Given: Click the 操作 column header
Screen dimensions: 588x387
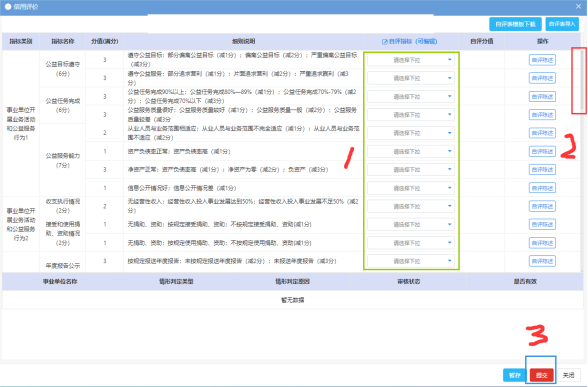Looking at the screenshot, I should point(543,41).
